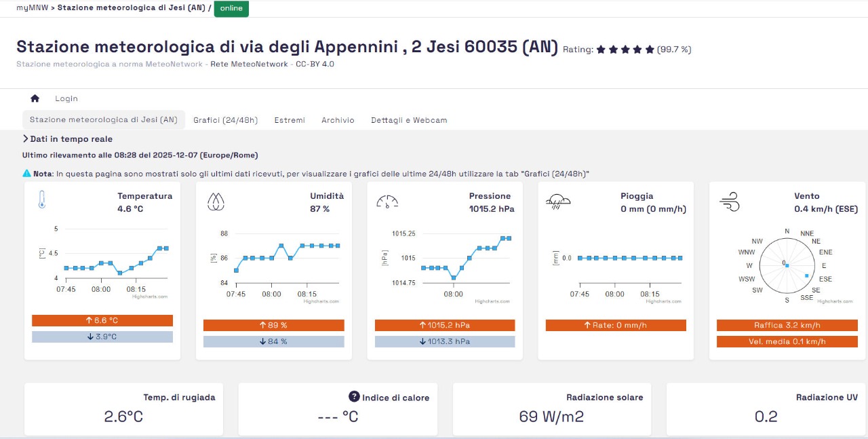
Task: Click the home icon in navigation bar
Action: coord(35,98)
